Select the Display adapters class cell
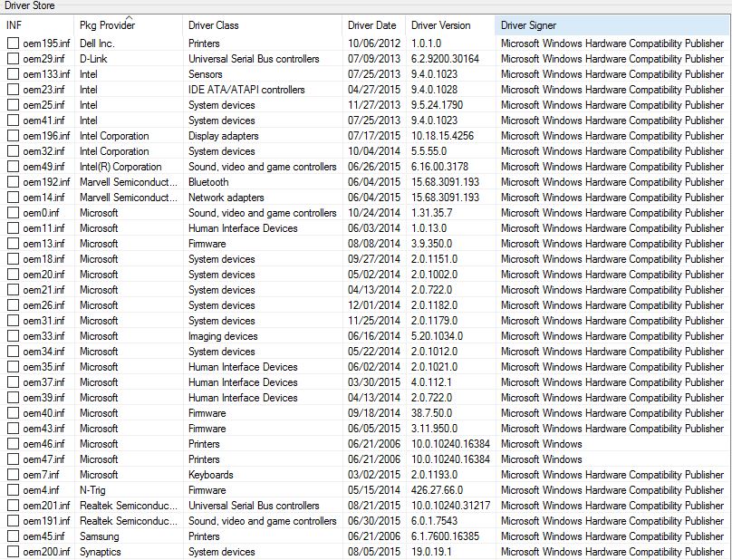732x560 pixels. 224,136
